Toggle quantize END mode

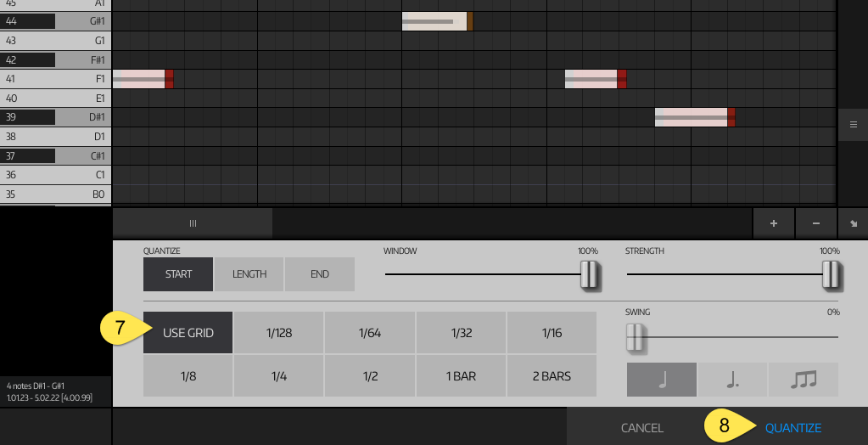(x=320, y=274)
